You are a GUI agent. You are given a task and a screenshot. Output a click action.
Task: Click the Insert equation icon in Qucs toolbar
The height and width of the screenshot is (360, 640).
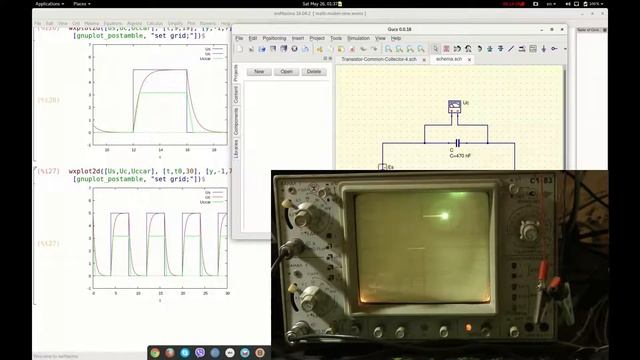[x=533, y=49]
